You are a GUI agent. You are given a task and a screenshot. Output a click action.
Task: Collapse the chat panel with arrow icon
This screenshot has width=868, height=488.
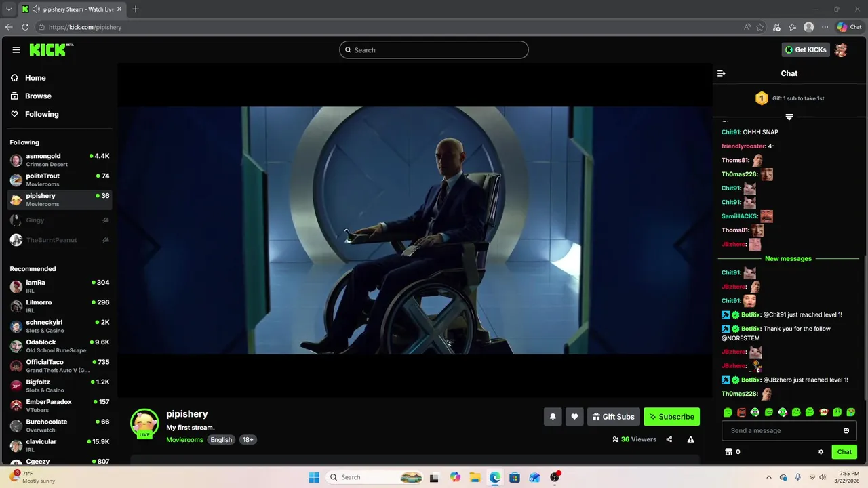point(722,73)
